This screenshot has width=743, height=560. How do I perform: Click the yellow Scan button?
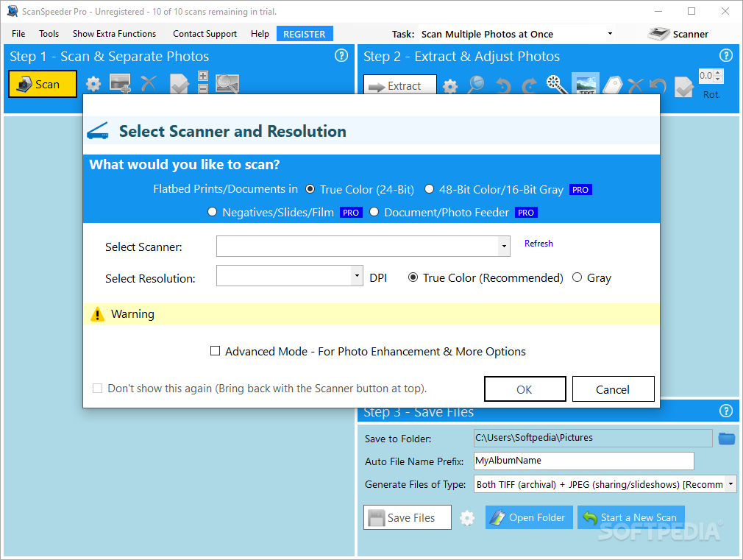click(x=43, y=84)
